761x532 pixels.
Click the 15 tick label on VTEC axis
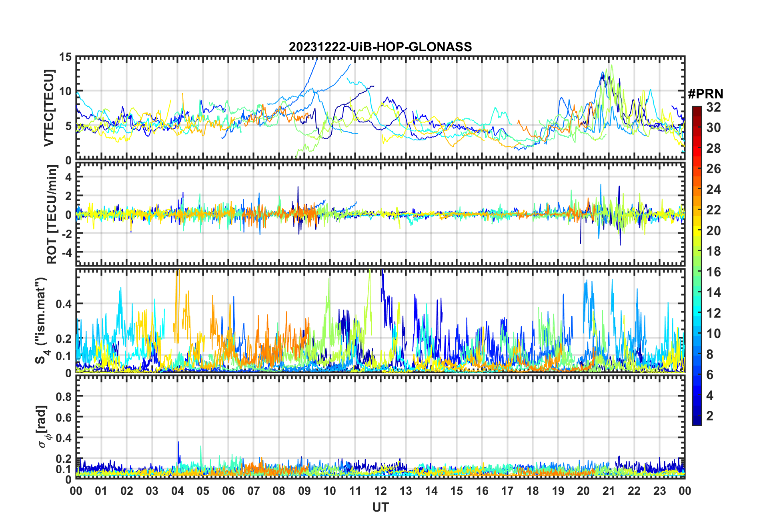[65, 57]
